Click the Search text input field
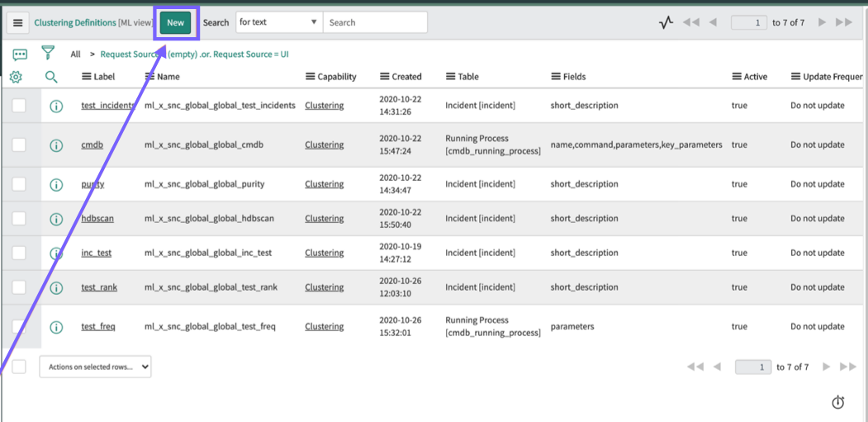 pos(375,22)
